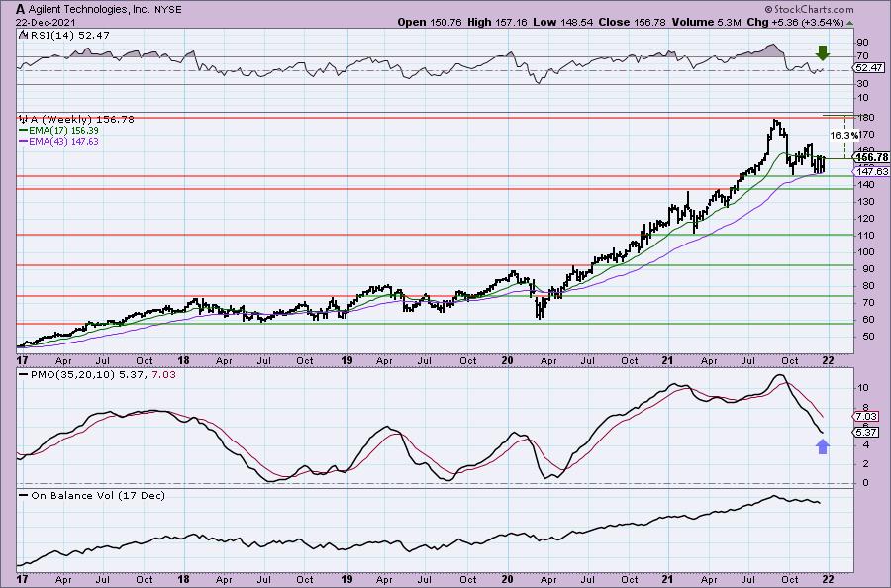This screenshot has width=891, height=588.
Task: Click year 20 on price chart time axis
Action: [x=508, y=360]
